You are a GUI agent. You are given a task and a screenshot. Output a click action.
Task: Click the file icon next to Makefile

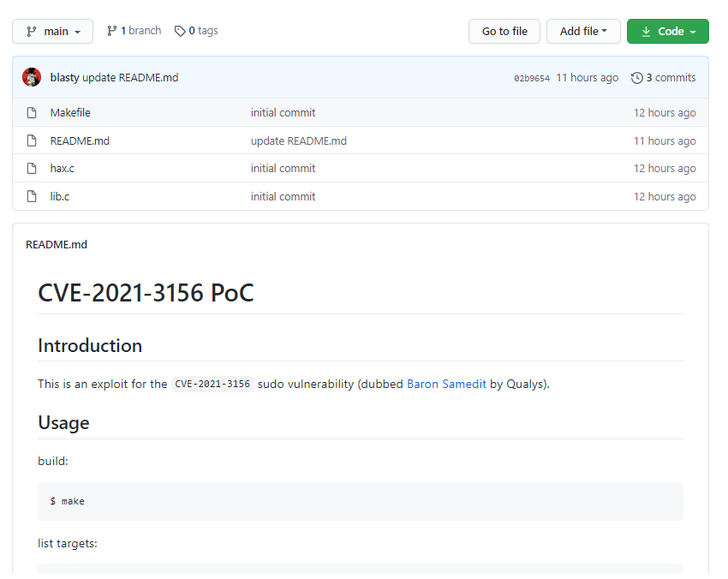[x=32, y=112]
